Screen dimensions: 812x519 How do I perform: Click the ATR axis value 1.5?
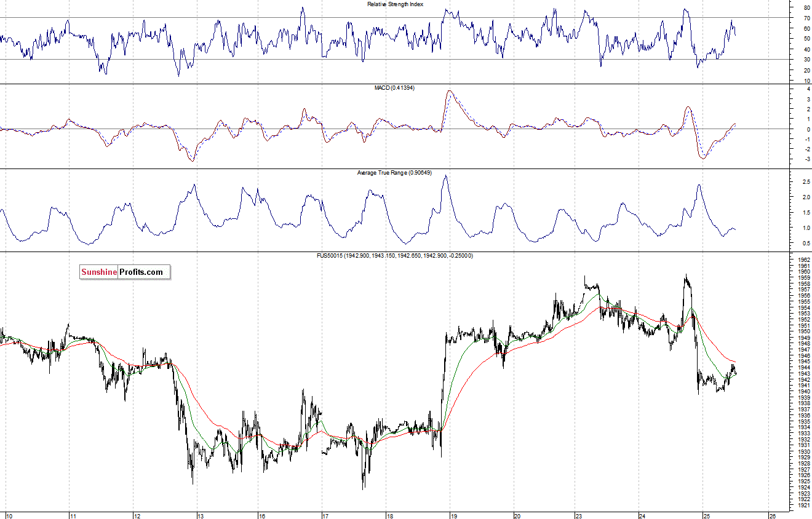[806, 213]
